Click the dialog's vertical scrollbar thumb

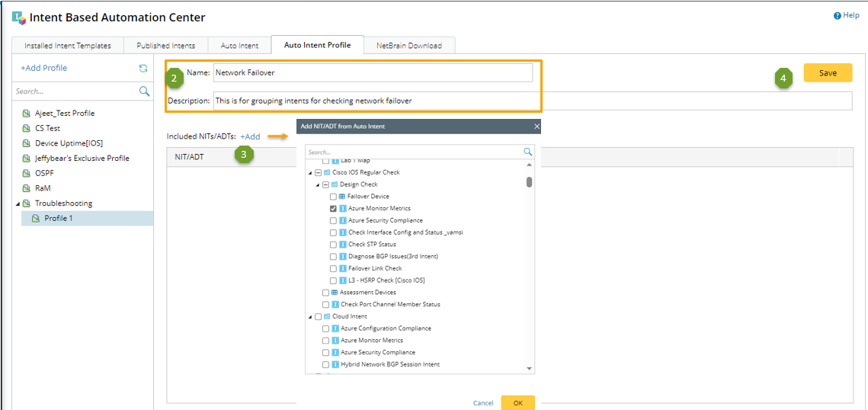530,181
